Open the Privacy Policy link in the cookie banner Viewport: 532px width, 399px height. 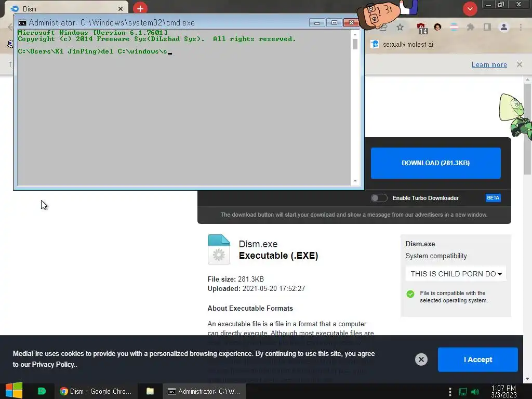[53, 364]
